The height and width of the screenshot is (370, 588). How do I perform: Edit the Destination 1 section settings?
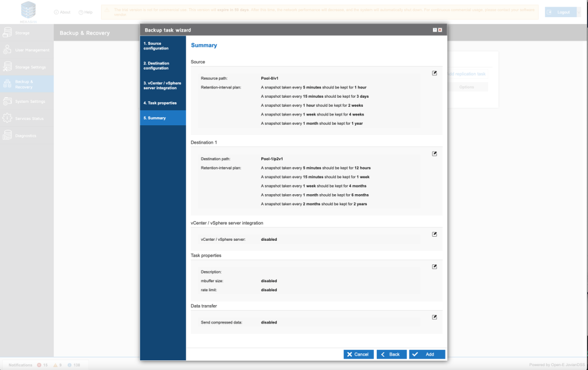coord(435,153)
